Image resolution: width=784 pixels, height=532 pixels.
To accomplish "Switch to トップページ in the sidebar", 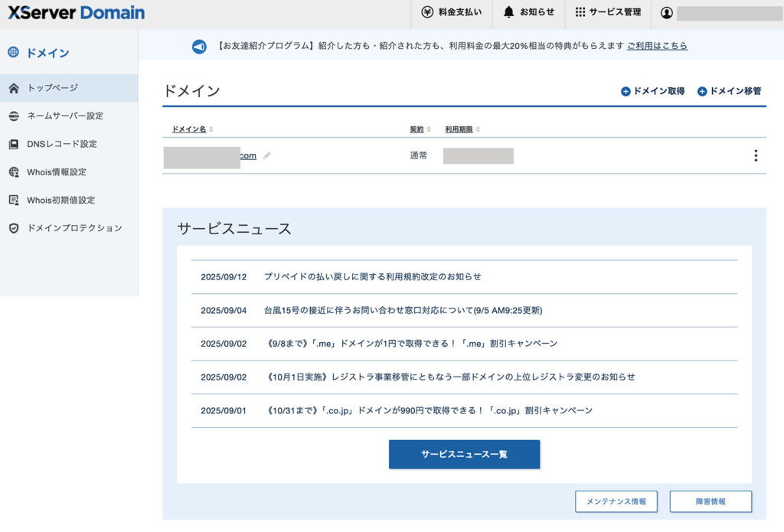I will click(x=54, y=87).
